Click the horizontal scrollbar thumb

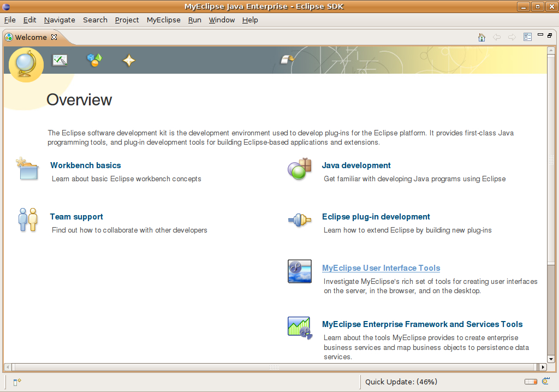click(274, 367)
